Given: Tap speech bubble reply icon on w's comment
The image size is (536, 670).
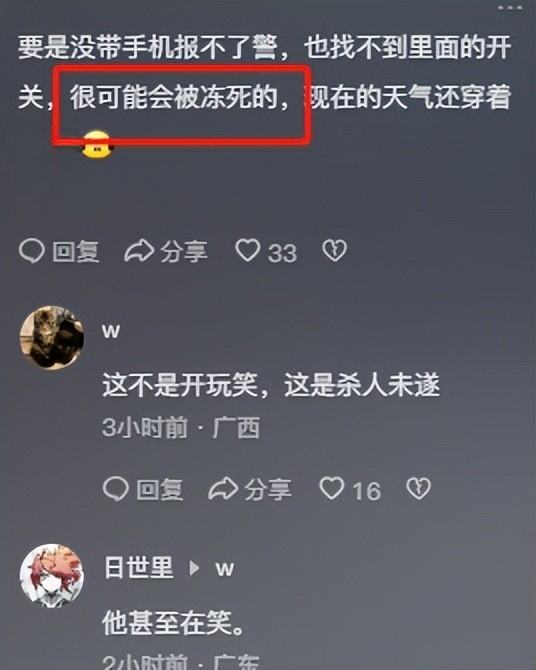Looking at the screenshot, I should click(x=115, y=489).
